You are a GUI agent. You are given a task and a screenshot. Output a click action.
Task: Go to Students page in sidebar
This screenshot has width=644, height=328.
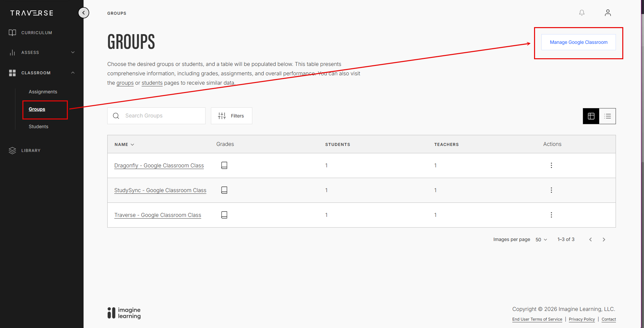click(38, 127)
